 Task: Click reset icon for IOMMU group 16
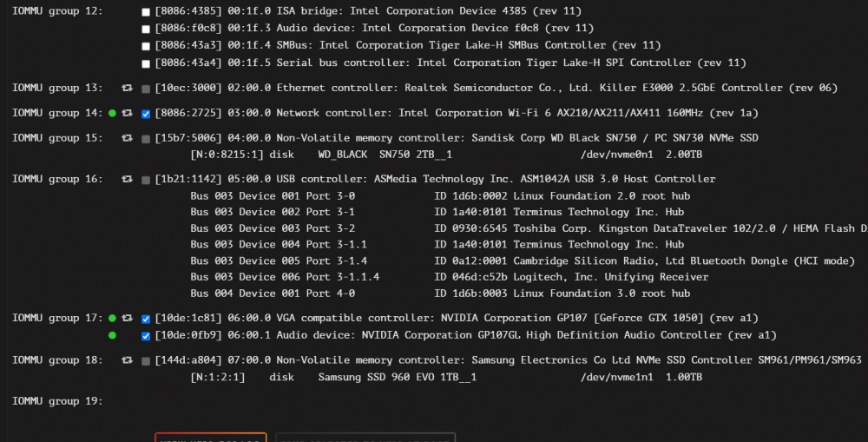(x=128, y=179)
